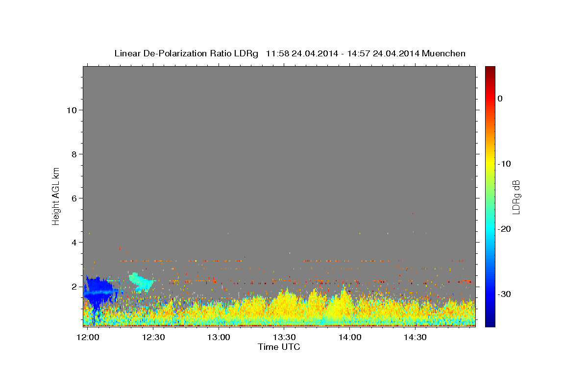Click the colorbar value '0'
588x392 pixels.
coord(500,98)
